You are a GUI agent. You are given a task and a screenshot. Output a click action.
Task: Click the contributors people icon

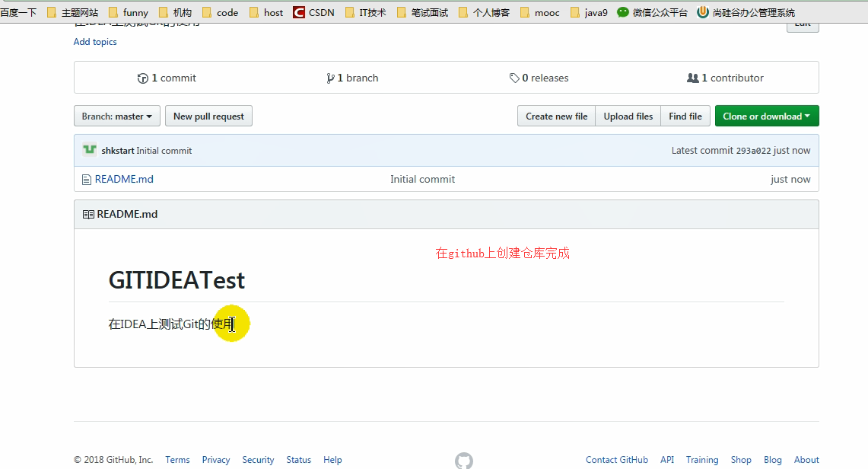point(692,78)
